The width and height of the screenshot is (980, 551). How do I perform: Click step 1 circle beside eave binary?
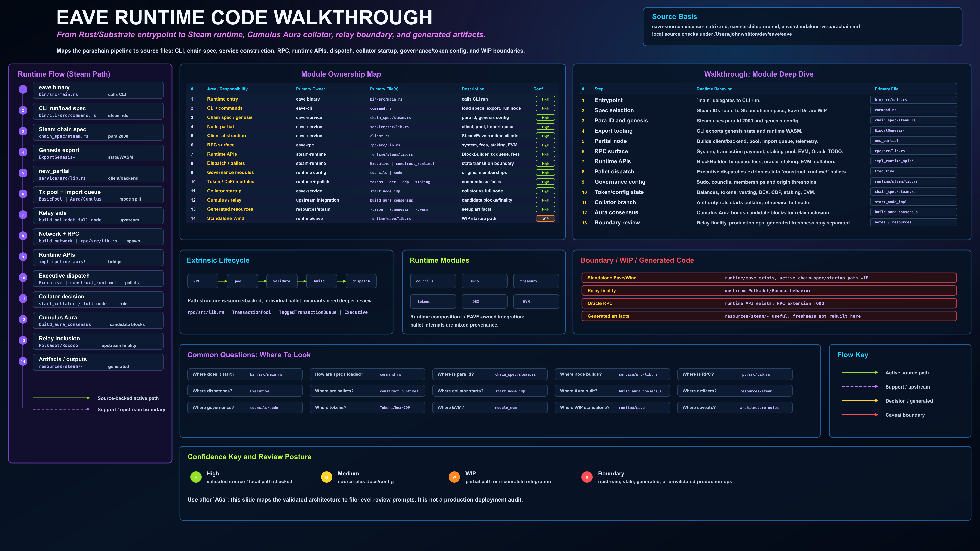23,90
